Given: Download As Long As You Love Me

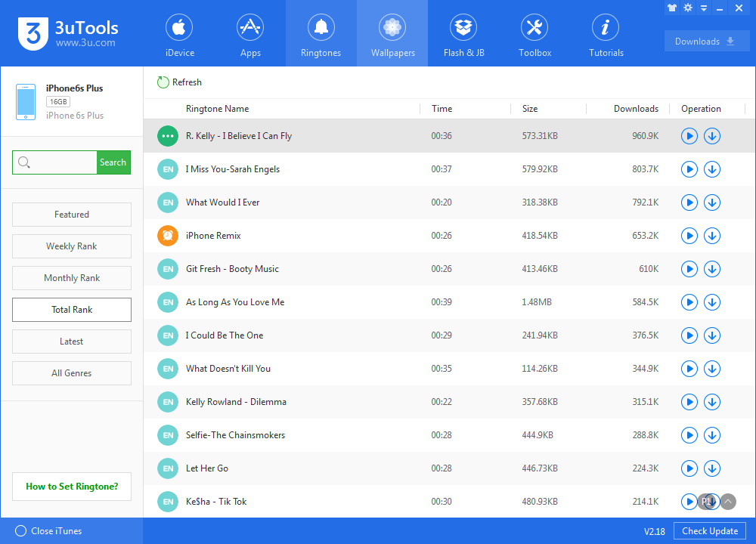Looking at the screenshot, I should coord(712,302).
